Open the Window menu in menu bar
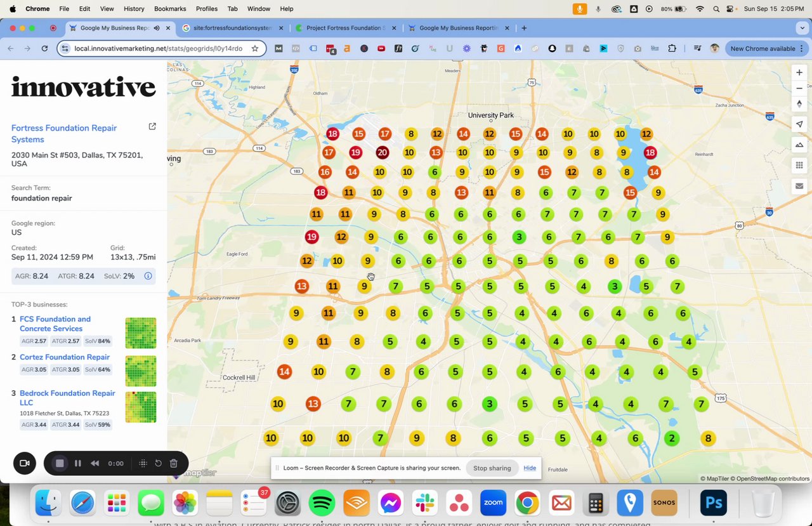This screenshot has height=526, width=812. pyautogui.click(x=259, y=9)
